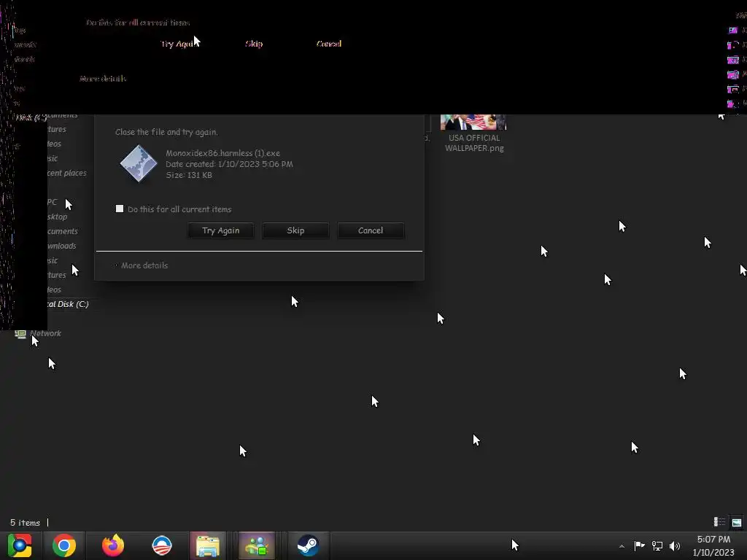Click the Monoxidex86.harmless exe file icon

point(139,163)
